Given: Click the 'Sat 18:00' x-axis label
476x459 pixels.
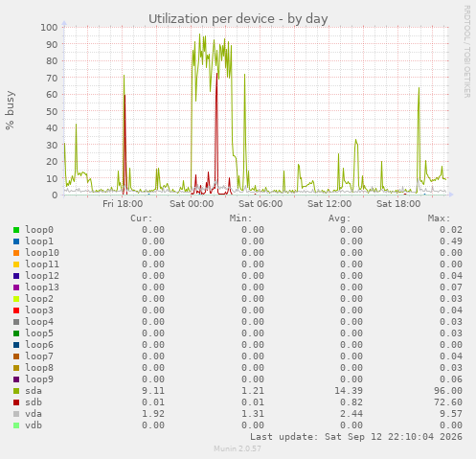Looking at the screenshot, I should point(398,204).
